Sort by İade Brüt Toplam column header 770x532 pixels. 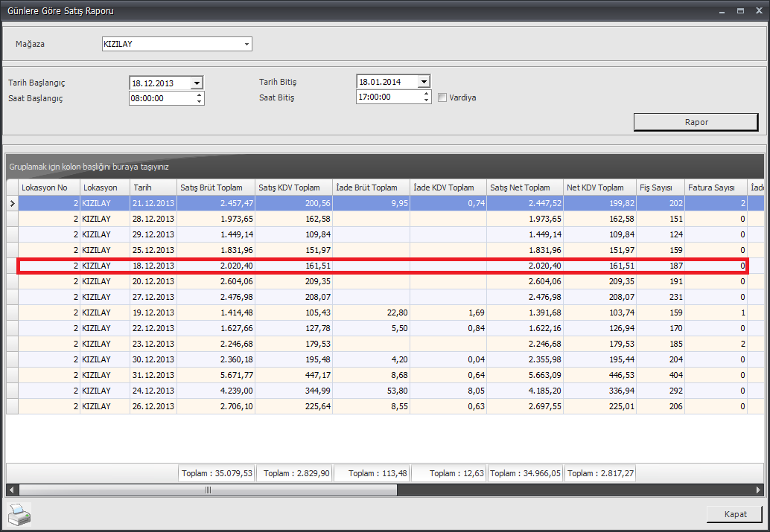tap(372, 188)
